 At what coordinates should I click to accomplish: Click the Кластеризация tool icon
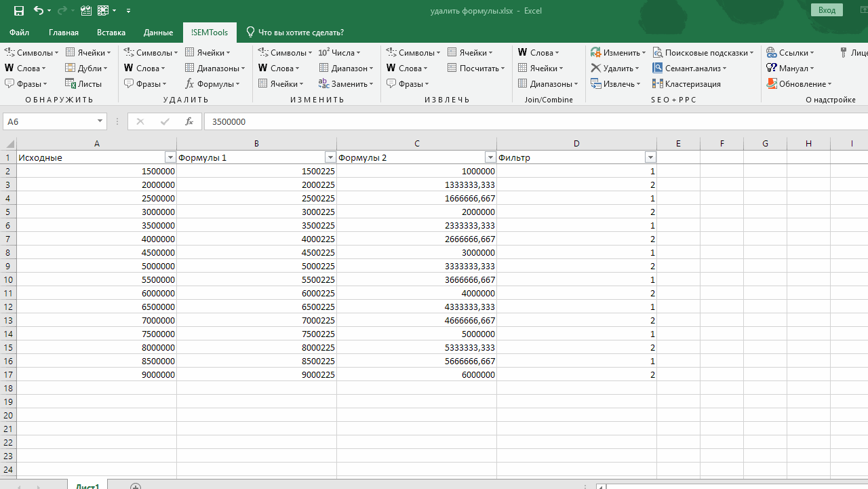[x=658, y=84]
